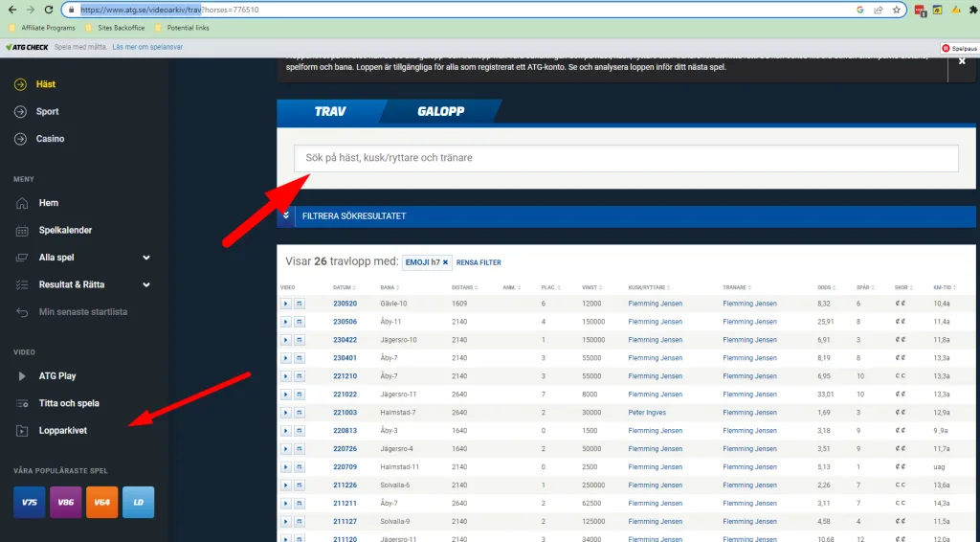Open Läs mer om spelansvar link
980x542 pixels.
click(147, 47)
